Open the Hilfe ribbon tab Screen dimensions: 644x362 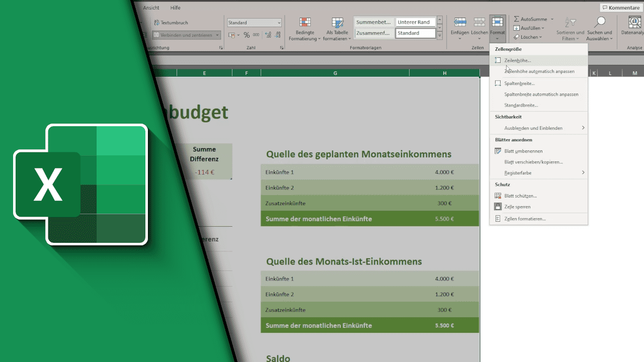[x=175, y=8]
